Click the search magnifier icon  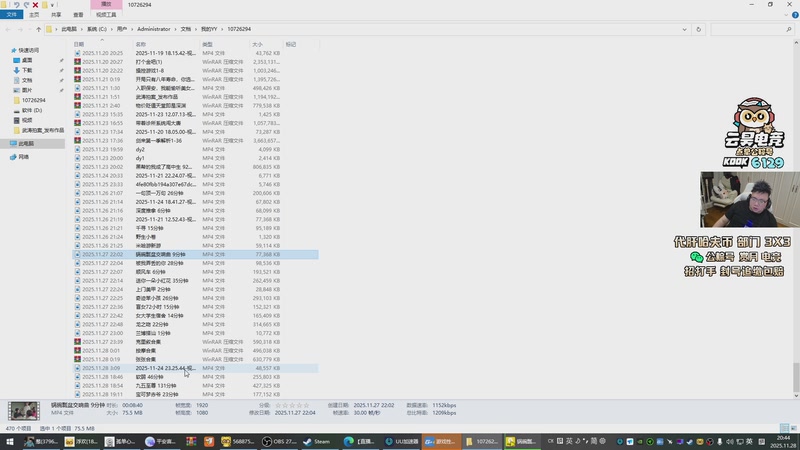point(789,30)
